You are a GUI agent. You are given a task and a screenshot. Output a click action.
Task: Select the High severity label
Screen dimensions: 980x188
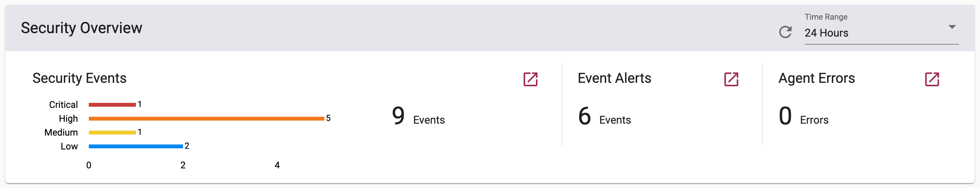coord(68,119)
